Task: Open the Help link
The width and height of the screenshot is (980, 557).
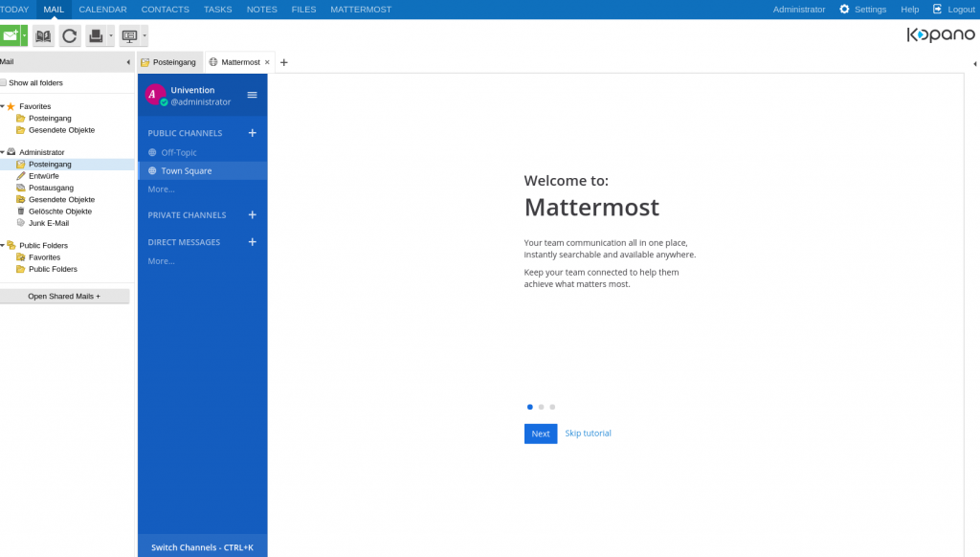Action: point(909,10)
